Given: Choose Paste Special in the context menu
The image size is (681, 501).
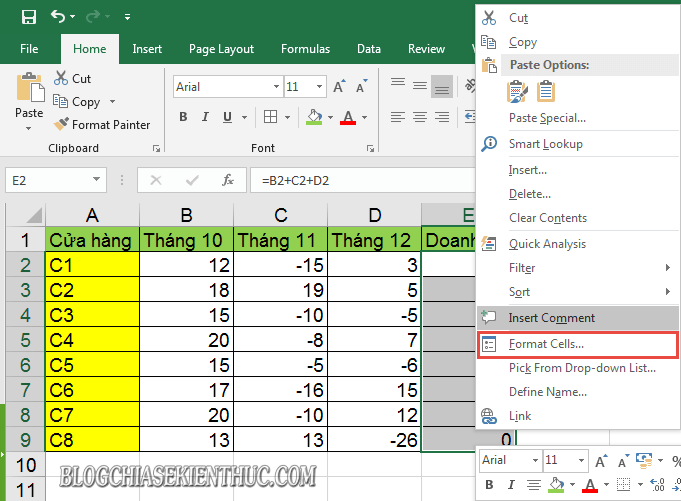Looking at the screenshot, I should click(x=578, y=118).
